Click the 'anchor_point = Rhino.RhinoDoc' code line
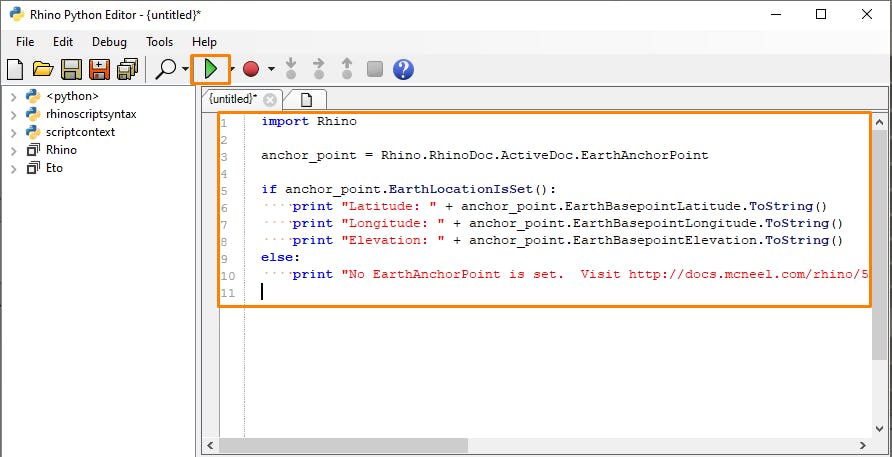This screenshot has width=892, height=457. coord(485,155)
